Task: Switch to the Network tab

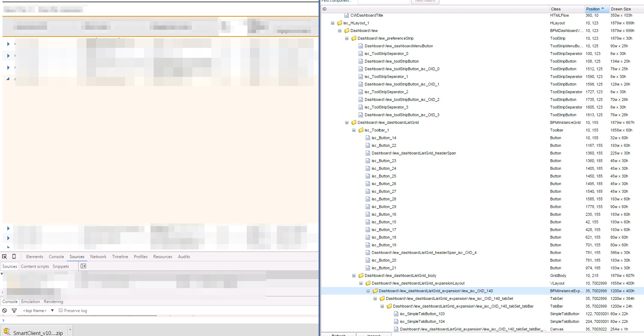Action: pyautogui.click(x=98, y=257)
